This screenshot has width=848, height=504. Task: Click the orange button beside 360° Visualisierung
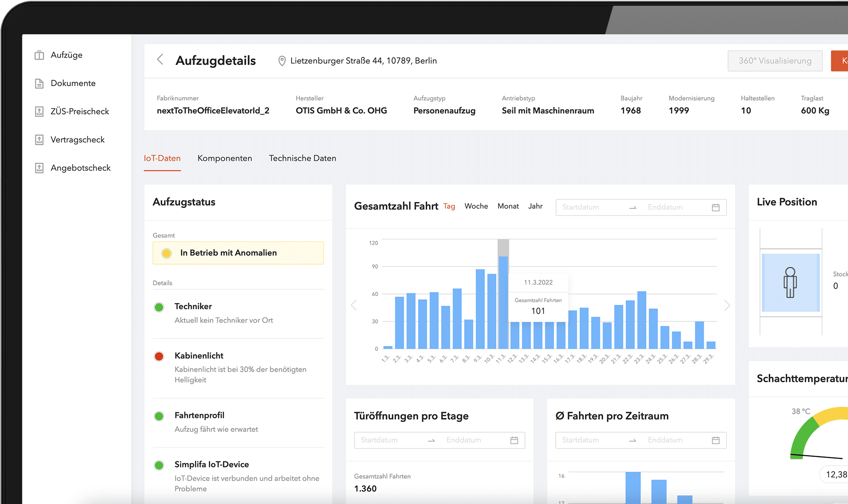(839, 61)
